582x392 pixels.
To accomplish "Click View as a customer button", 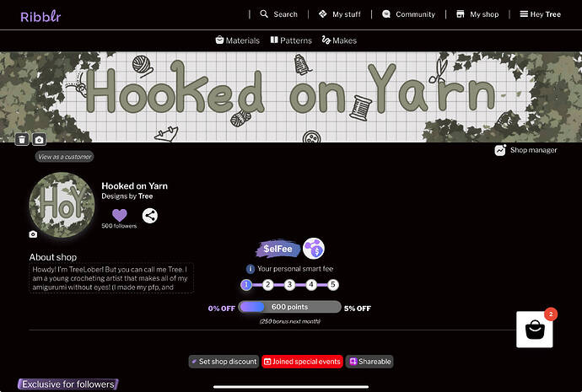I will coord(65,157).
